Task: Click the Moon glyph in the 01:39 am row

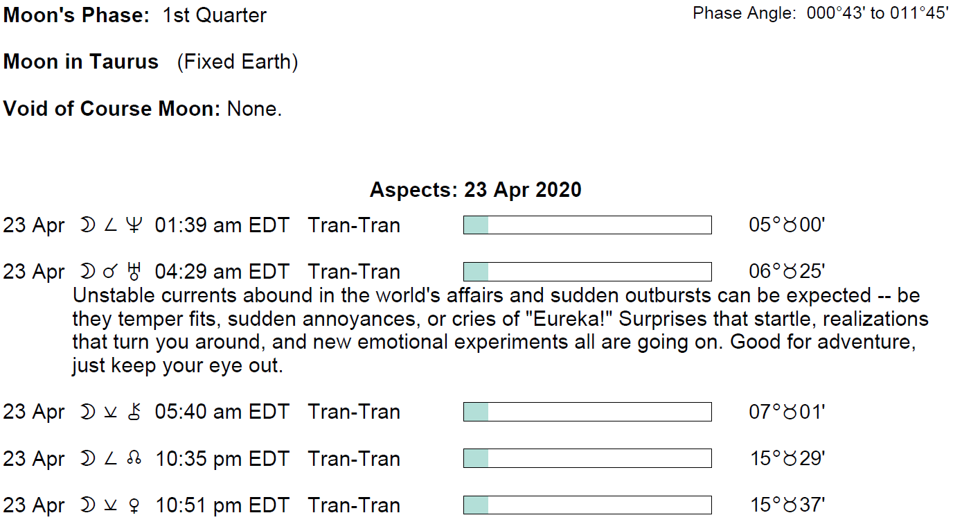Action: (x=88, y=225)
